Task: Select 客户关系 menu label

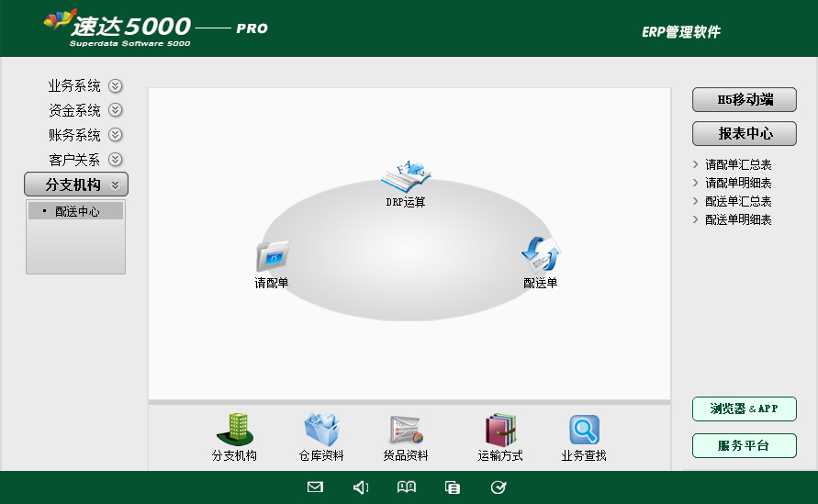Action: (x=74, y=159)
